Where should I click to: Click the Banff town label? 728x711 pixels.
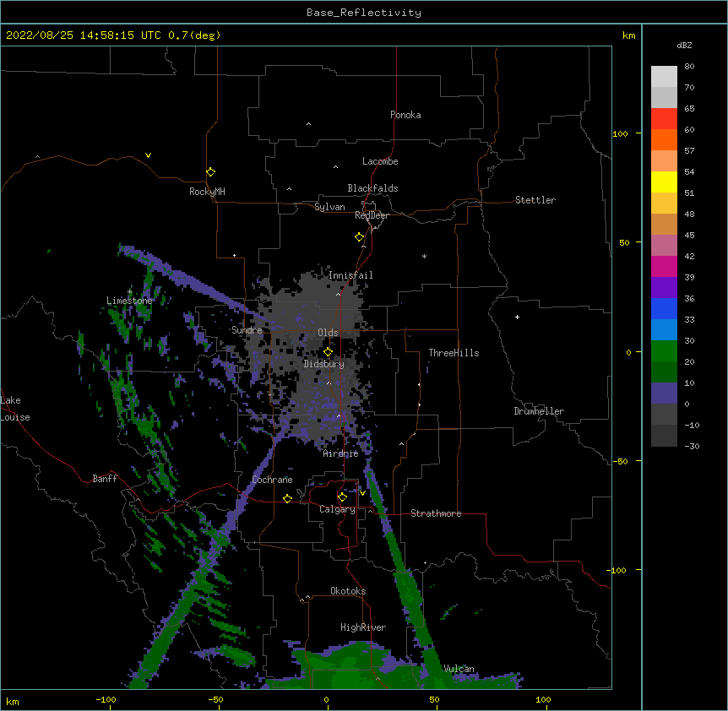[x=105, y=479]
